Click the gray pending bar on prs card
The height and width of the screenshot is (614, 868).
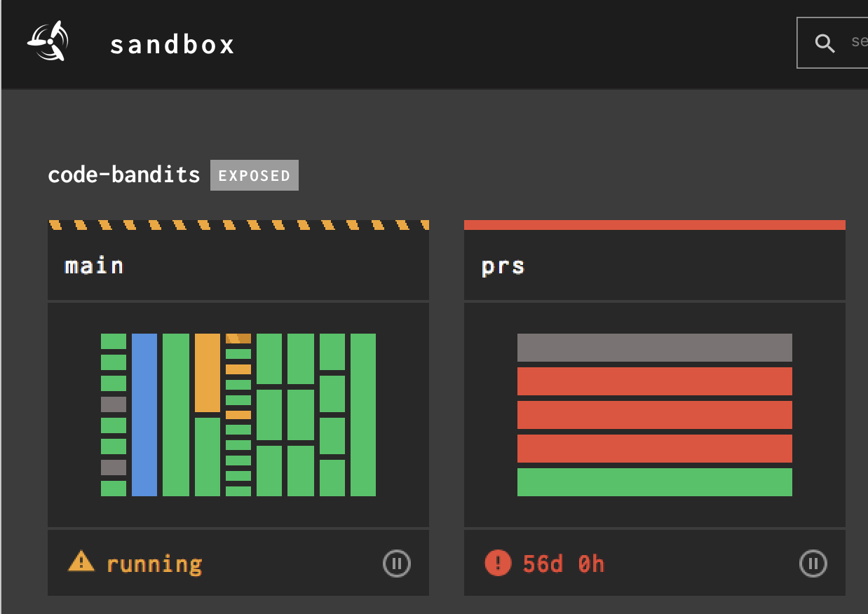tap(654, 348)
